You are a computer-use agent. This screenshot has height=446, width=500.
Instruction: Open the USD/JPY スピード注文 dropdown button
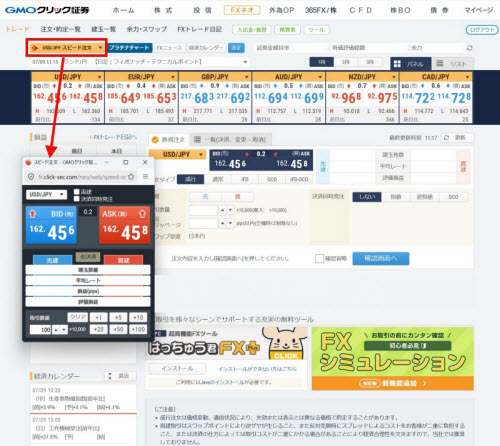[x=67, y=48]
